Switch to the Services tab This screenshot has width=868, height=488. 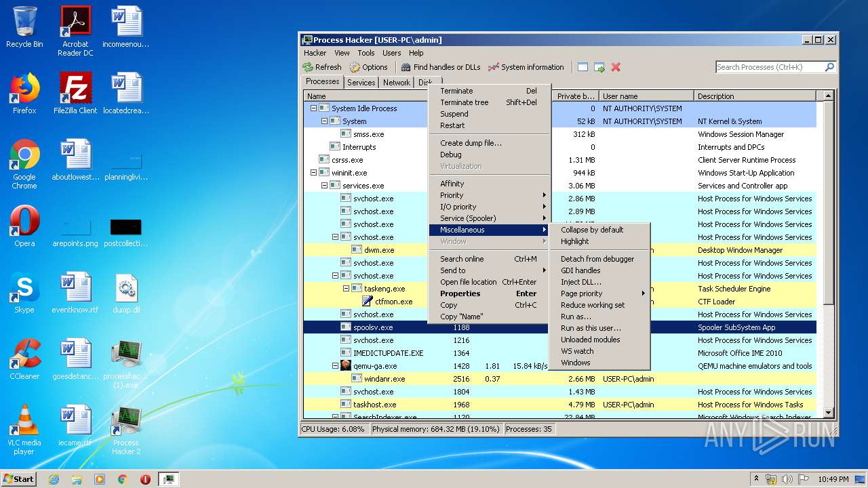[x=361, y=83]
